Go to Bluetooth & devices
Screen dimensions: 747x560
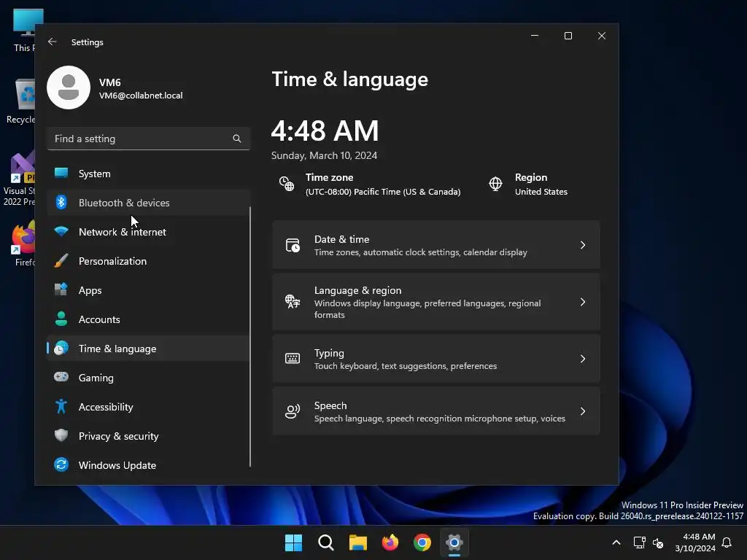[x=148, y=203]
